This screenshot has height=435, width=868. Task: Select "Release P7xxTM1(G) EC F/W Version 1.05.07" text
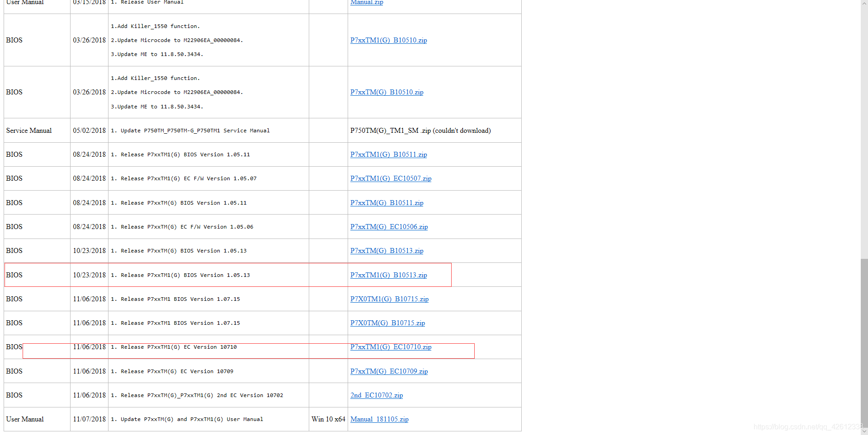click(189, 178)
